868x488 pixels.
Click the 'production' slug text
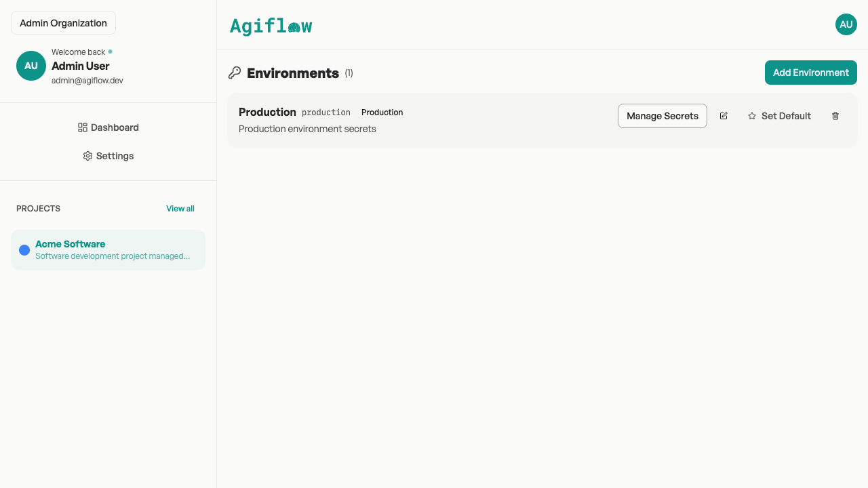pos(326,113)
